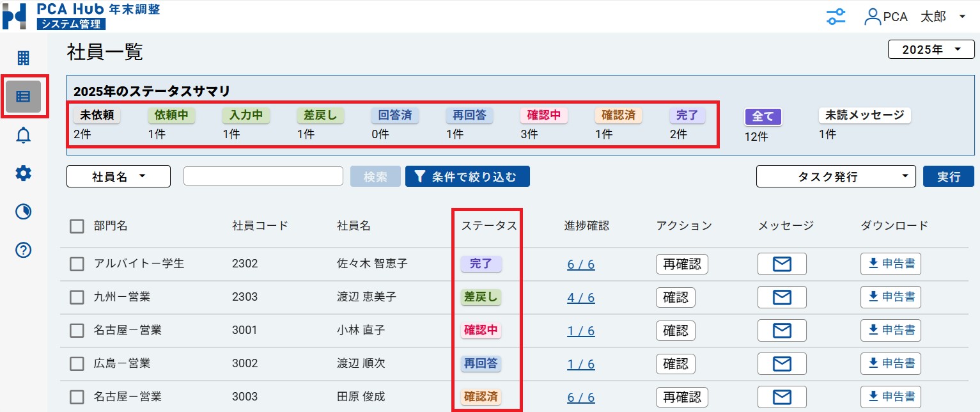The width and height of the screenshot is (980, 412).
Task: Open the building grid icon in sidebar
Action: click(24, 58)
